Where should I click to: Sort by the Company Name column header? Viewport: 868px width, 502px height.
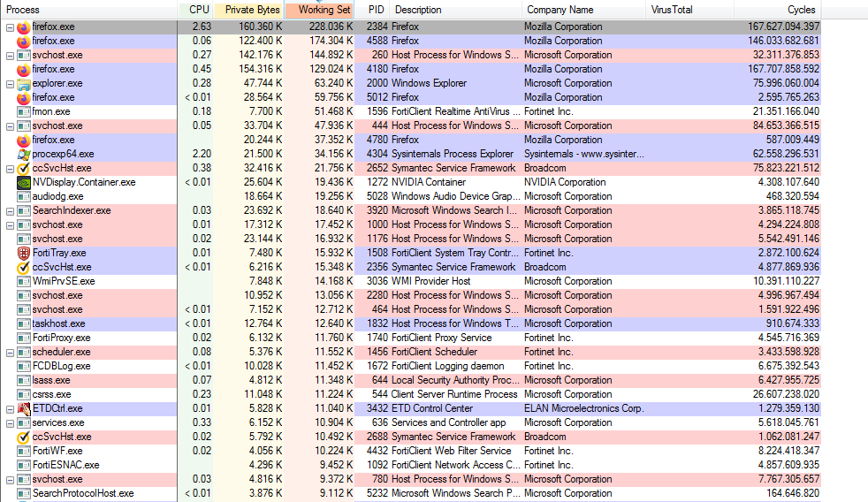pos(583,10)
